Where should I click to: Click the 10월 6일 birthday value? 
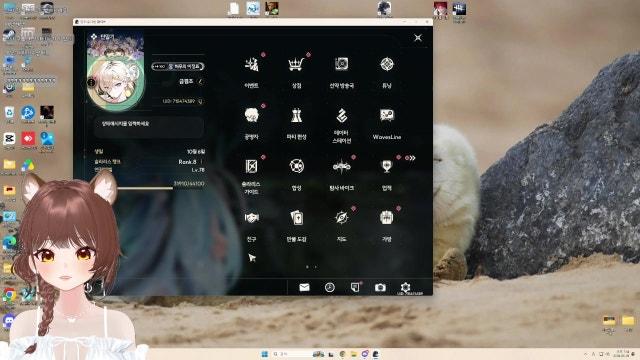[196, 151]
